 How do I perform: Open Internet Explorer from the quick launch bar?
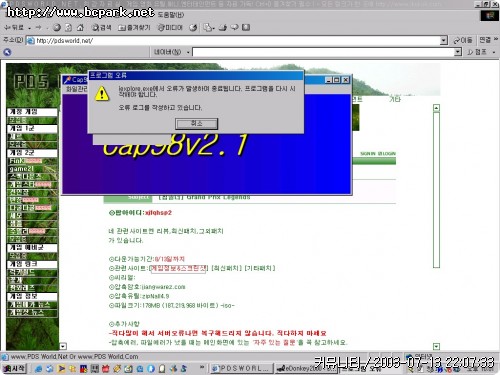pos(39,369)
